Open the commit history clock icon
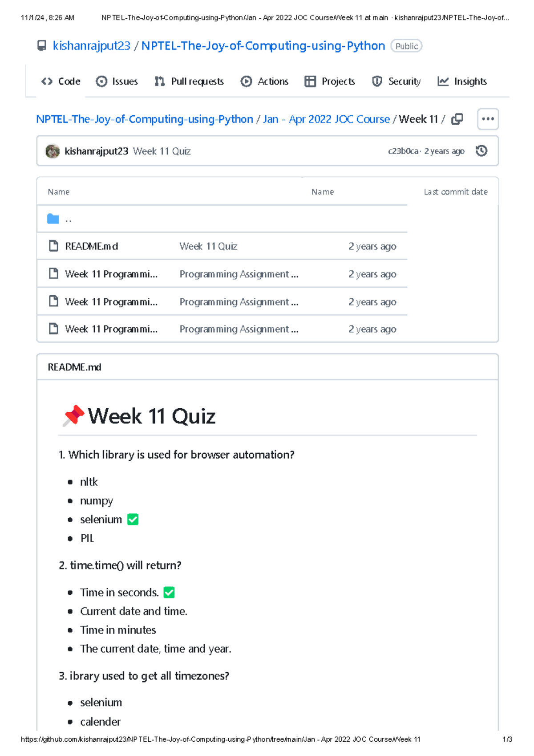 coord(481,151)
